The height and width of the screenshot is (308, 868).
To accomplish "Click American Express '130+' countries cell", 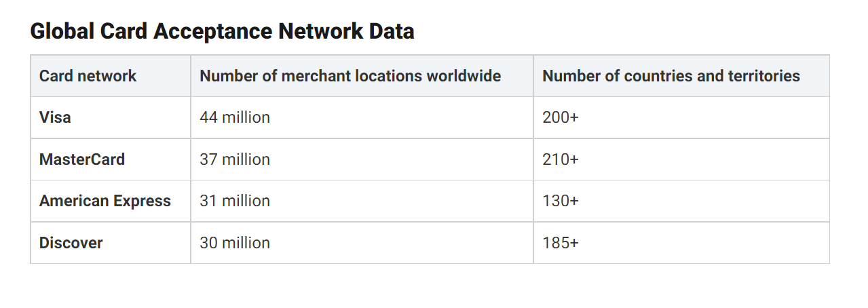I will pos(561,201).
